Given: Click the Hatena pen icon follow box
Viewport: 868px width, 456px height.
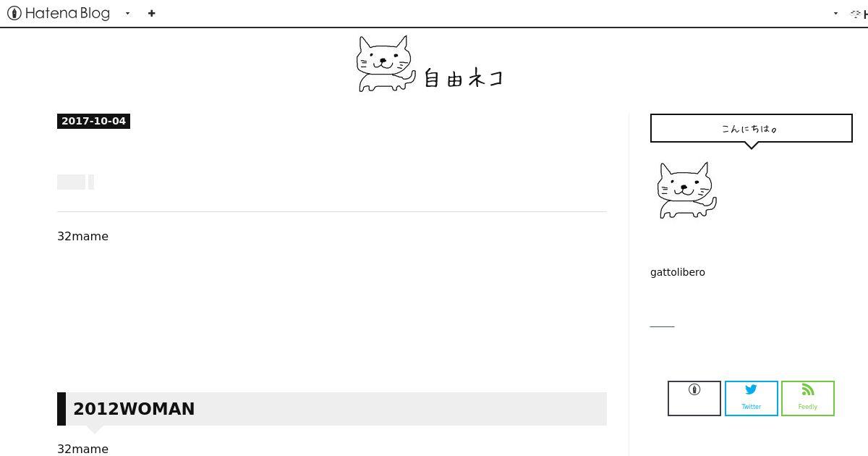Looking at the screenshot, I should [694, 398].
